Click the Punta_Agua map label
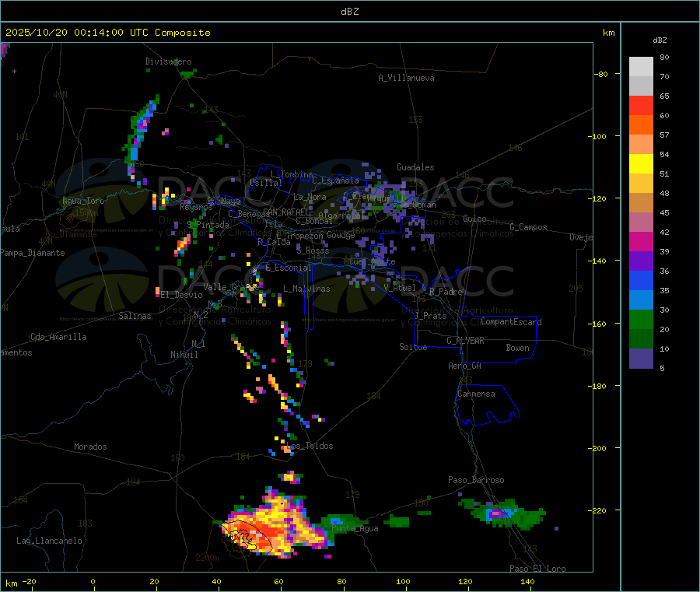 [x=355, y=528]
